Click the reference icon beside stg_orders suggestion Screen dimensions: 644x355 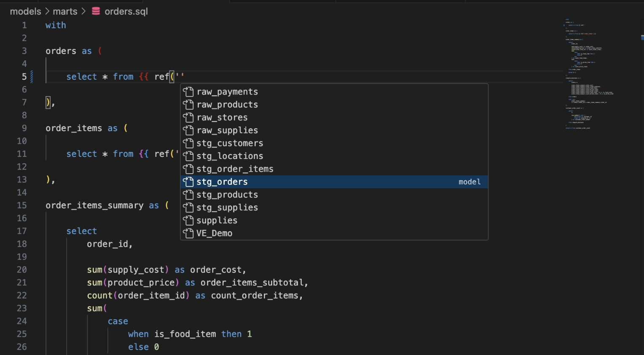coord(188,182)
